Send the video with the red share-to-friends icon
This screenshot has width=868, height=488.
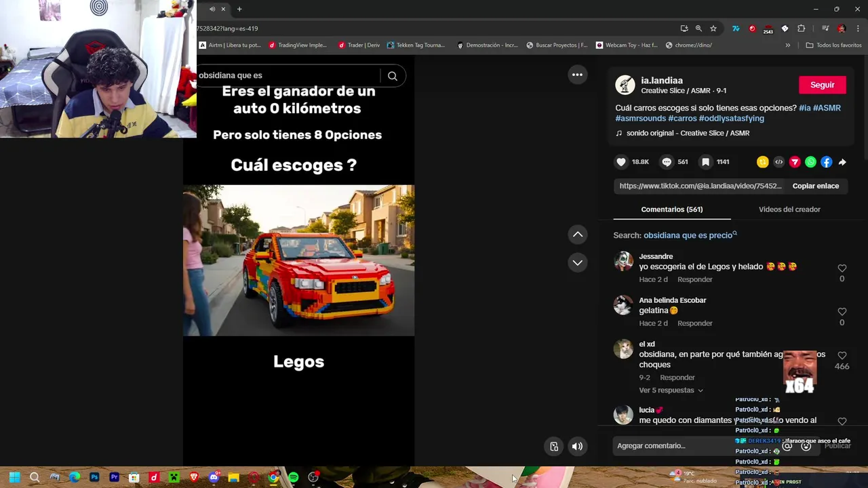pos(795,162)
